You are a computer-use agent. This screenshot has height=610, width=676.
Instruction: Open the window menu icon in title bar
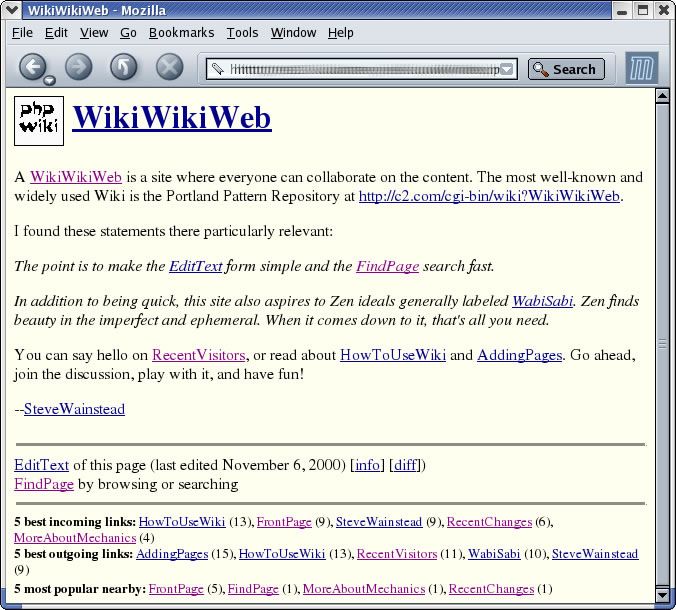pos(12,10)
